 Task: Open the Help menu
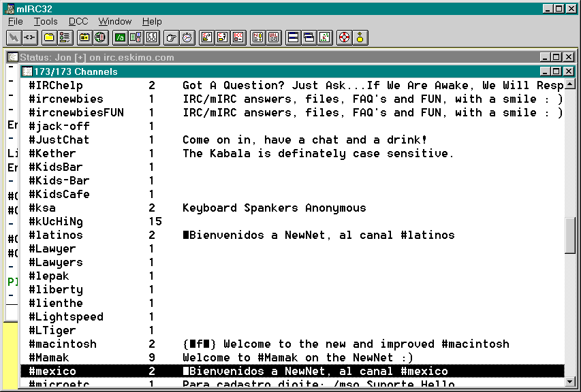[x=152, y=22]
